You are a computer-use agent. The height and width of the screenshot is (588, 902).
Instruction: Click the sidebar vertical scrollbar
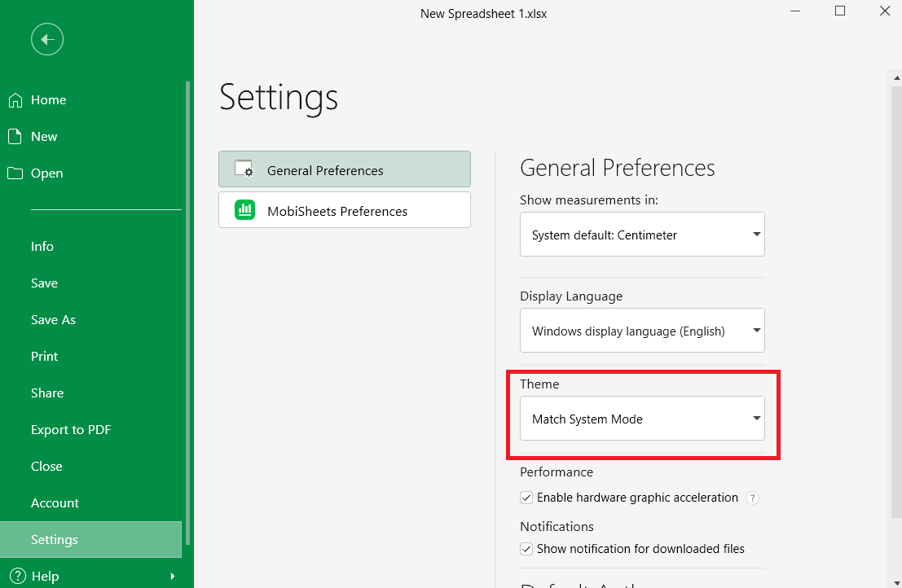click(x=187, y=313)
